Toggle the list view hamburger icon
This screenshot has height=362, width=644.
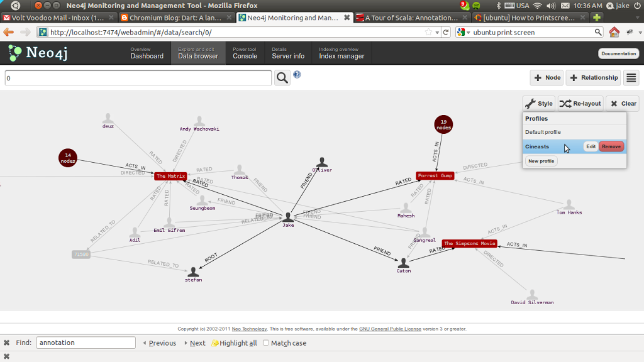pos(631,77)
